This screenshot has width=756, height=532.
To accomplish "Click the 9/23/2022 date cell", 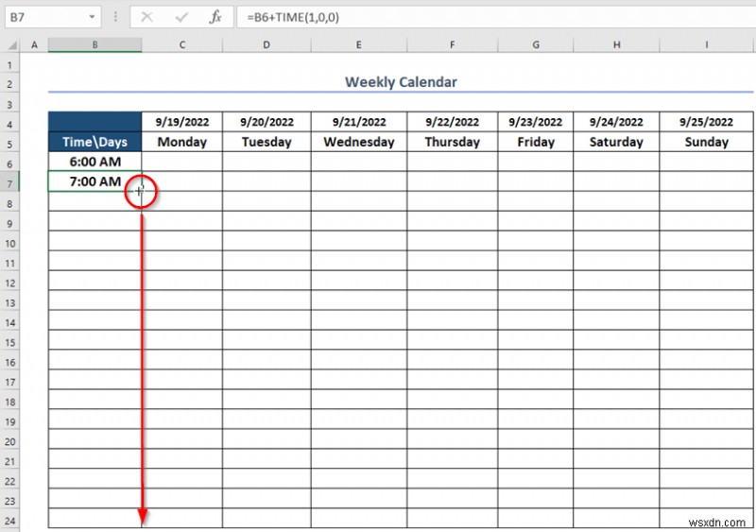I will tap(536, 122).
